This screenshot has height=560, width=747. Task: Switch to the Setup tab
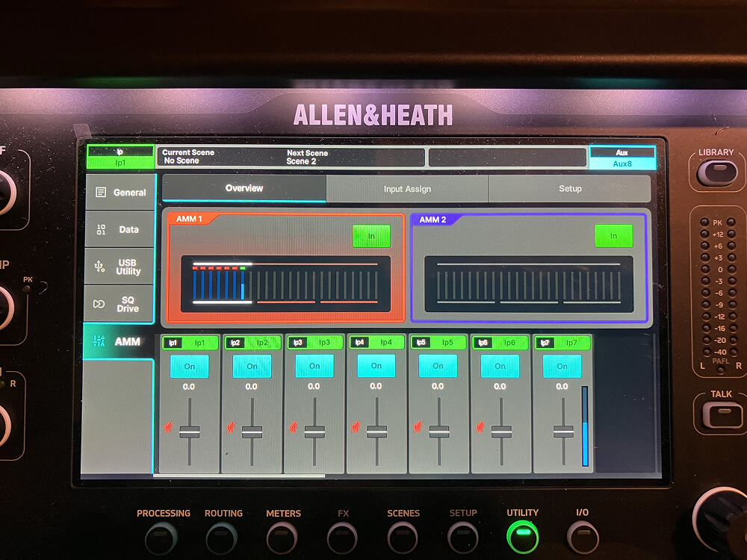(x=570, y=189)
